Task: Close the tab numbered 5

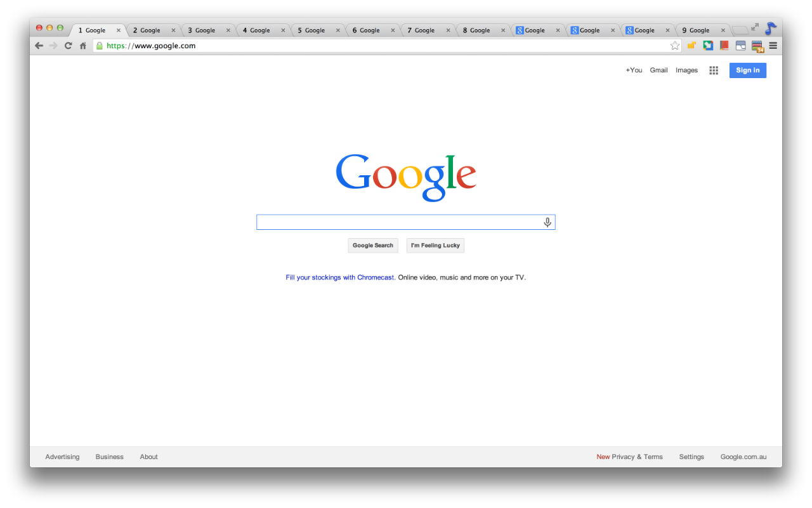Action: tap(338, 30)
